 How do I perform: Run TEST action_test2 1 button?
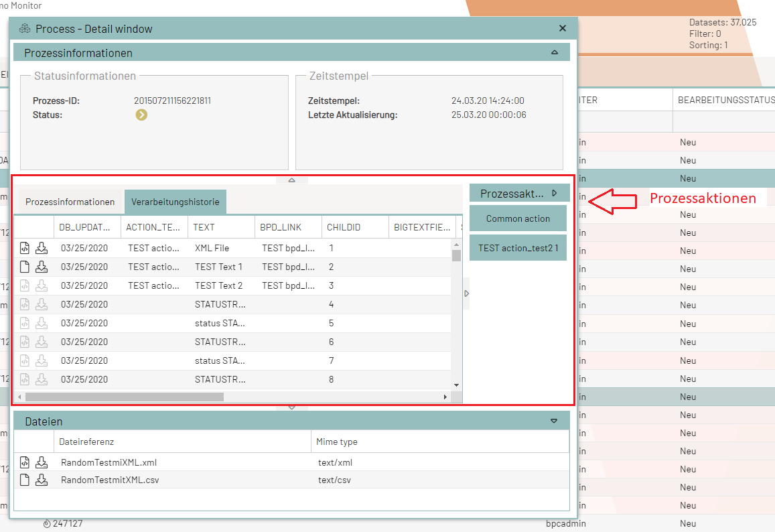[518, 248]
